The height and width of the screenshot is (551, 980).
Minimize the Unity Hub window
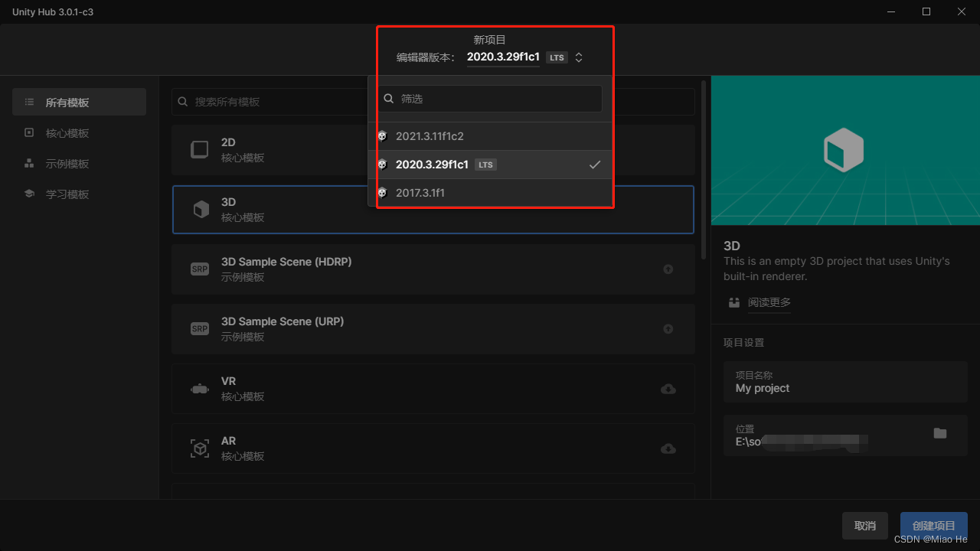pos(891,11)
